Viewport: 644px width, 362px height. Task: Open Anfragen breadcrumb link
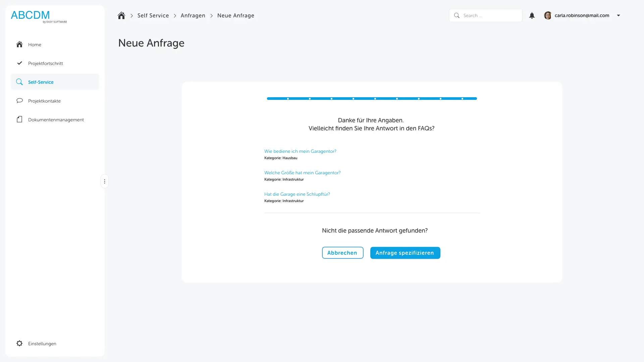click(193, 15)
